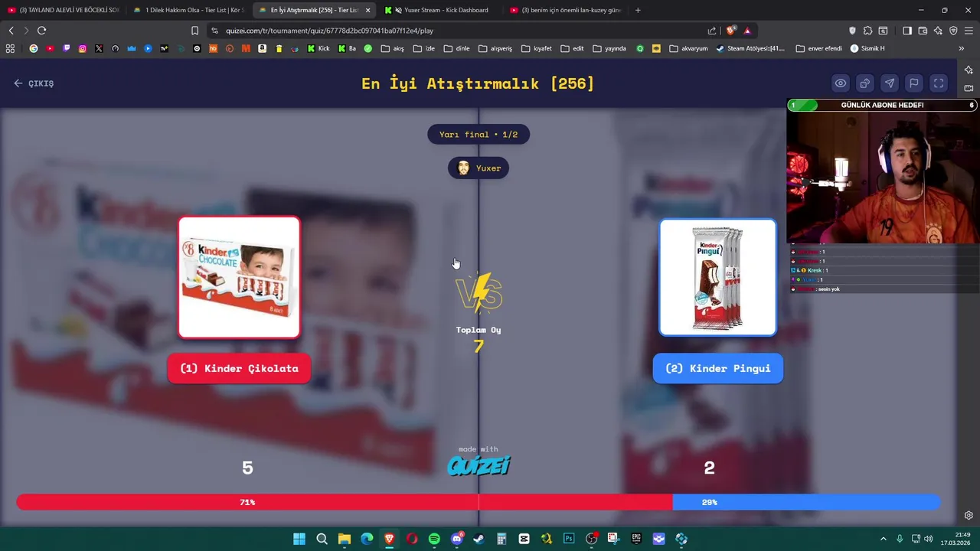The image size is (980, 551).
Task: Click the blue 29% vote bar
Action: click(x=806, y=502)
